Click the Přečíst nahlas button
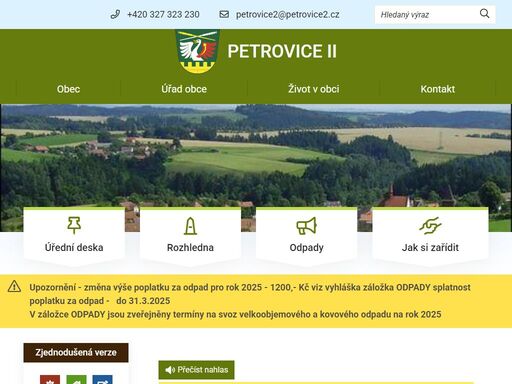 (196, 370)
